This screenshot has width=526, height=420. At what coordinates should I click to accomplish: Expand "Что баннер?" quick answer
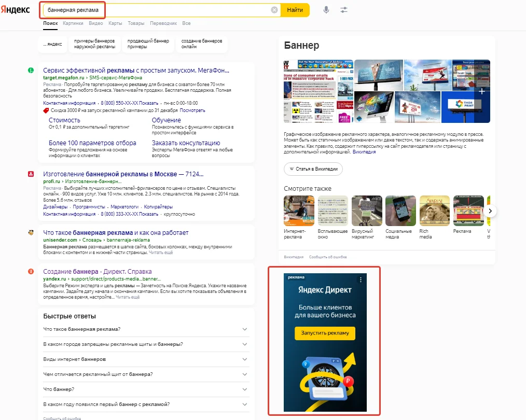tap(146, 389)
